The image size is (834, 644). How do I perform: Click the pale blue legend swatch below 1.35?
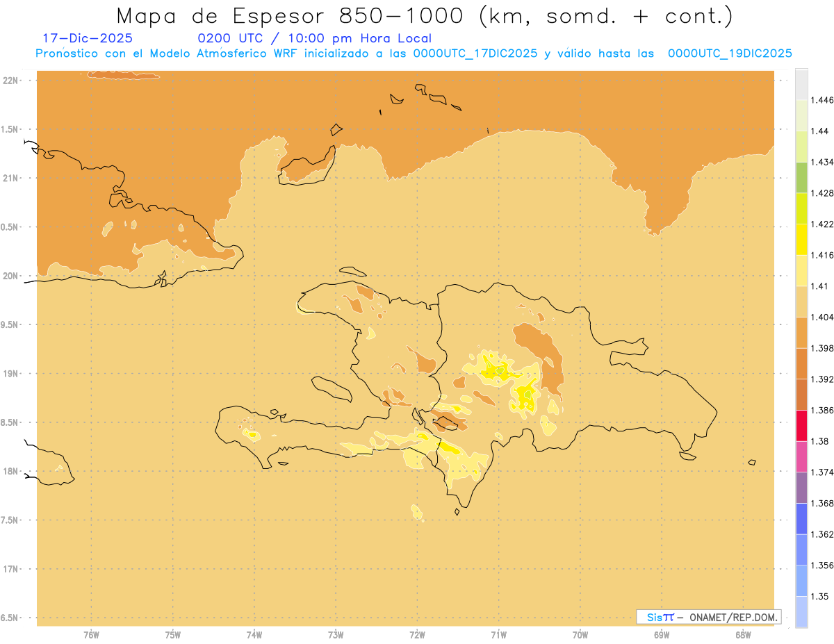coord(801,611)
